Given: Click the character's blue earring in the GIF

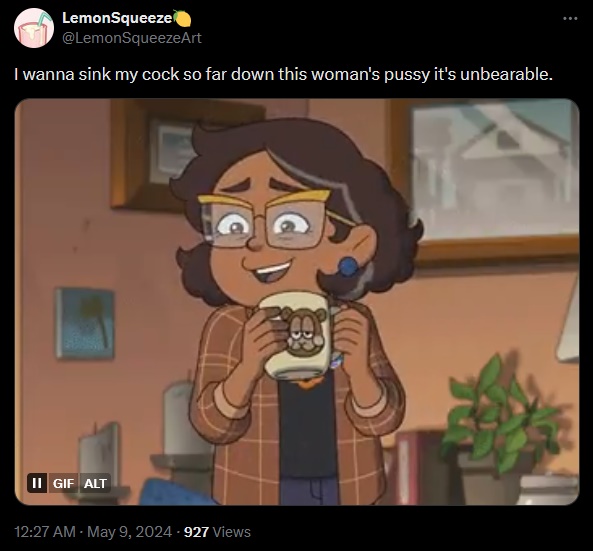Looking at the screenshot, I should pyautogui.click(x=348, y=266).
